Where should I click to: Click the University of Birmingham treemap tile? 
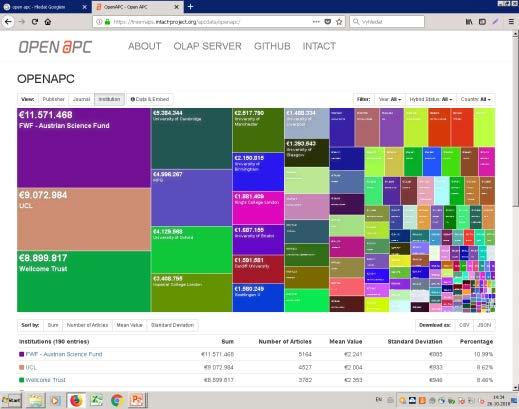tap(258, 172)
